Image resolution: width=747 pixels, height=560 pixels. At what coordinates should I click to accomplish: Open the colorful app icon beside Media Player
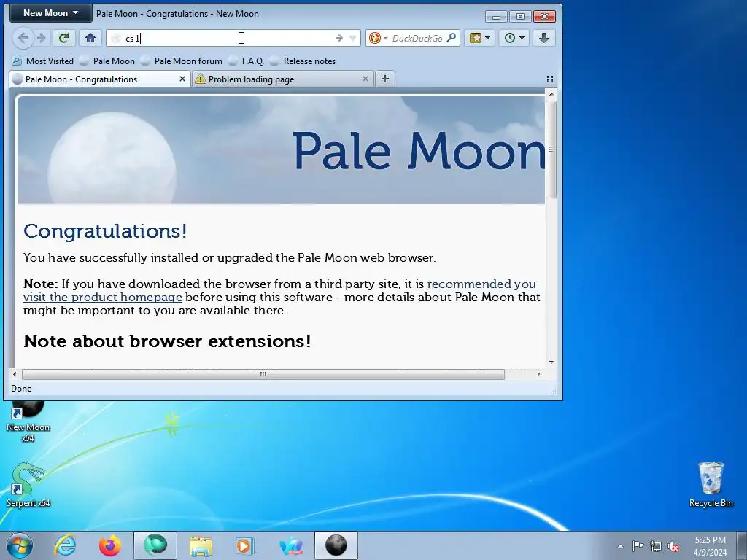291,545
